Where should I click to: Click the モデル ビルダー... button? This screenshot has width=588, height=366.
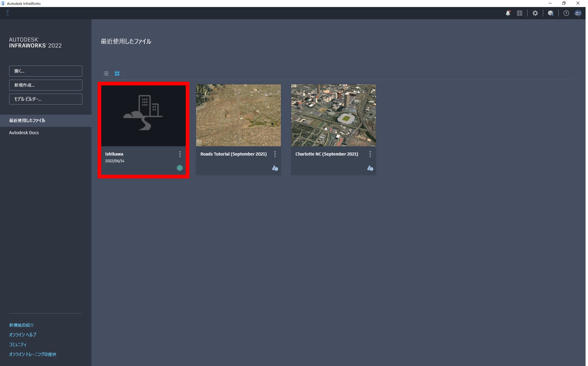tap(46, 99)
